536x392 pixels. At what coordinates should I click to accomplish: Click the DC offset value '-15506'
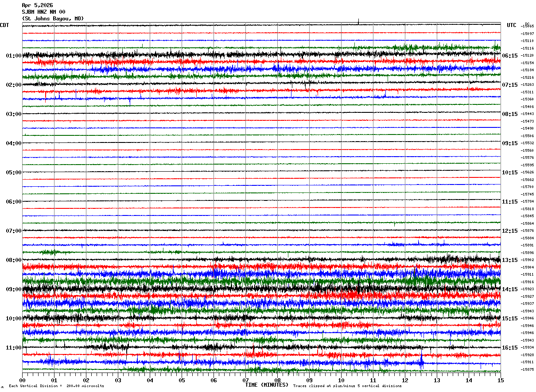(527, 136)
